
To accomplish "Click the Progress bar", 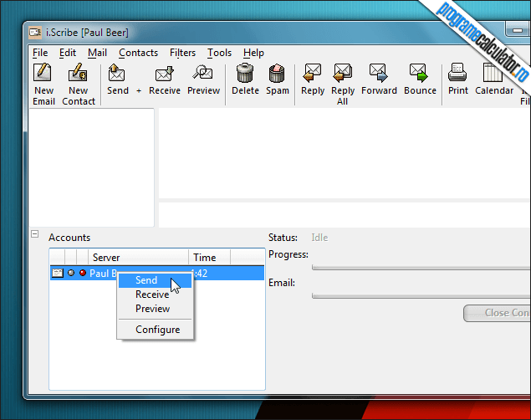I will [x=421, y=268].
